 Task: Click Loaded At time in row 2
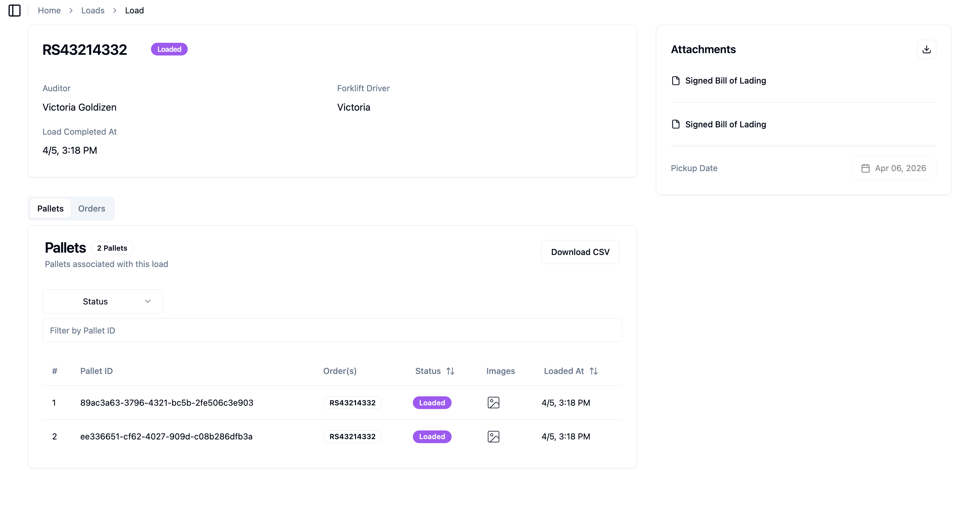(566, 436)
